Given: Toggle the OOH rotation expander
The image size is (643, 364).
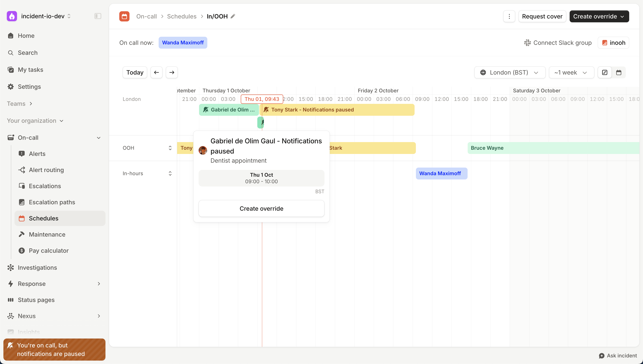Looking at the screenshot, I should pyautogui.click(x=170, y=148).
